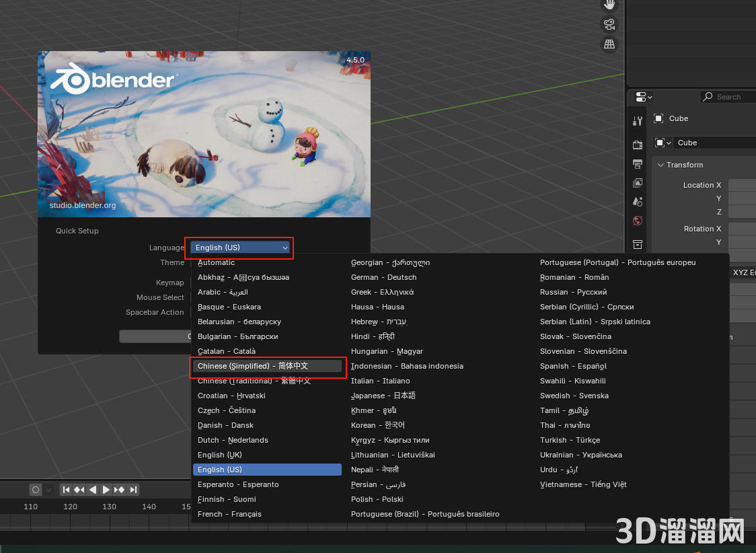Select German - Deutsch language
The image size is (756, 553).
coord(384,277)
